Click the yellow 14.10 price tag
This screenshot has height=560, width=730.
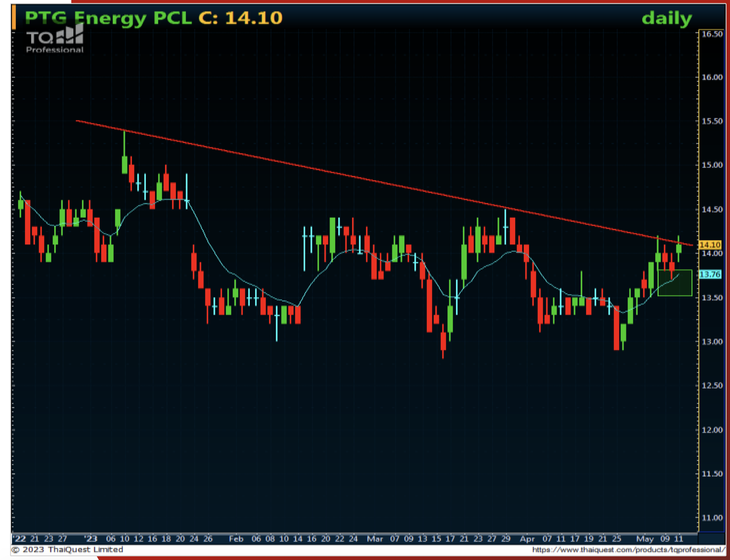coord(710,245)
